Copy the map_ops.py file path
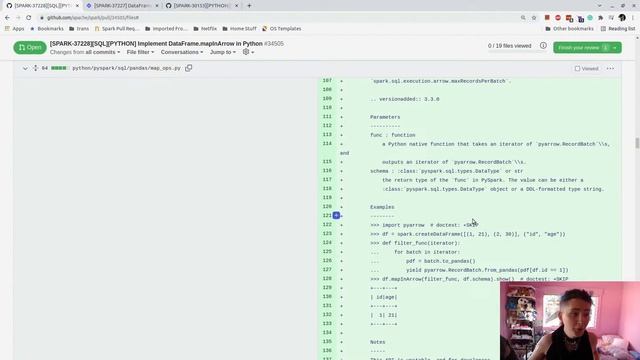 click(x=189, y=68)
